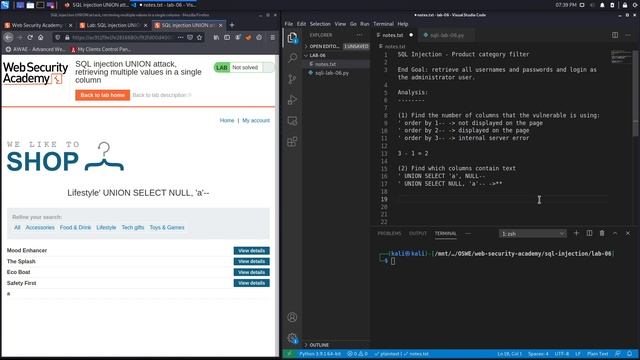Show system notifications bell in top panel
This screenshot has height=360, width=640.
tap(602, 5)
